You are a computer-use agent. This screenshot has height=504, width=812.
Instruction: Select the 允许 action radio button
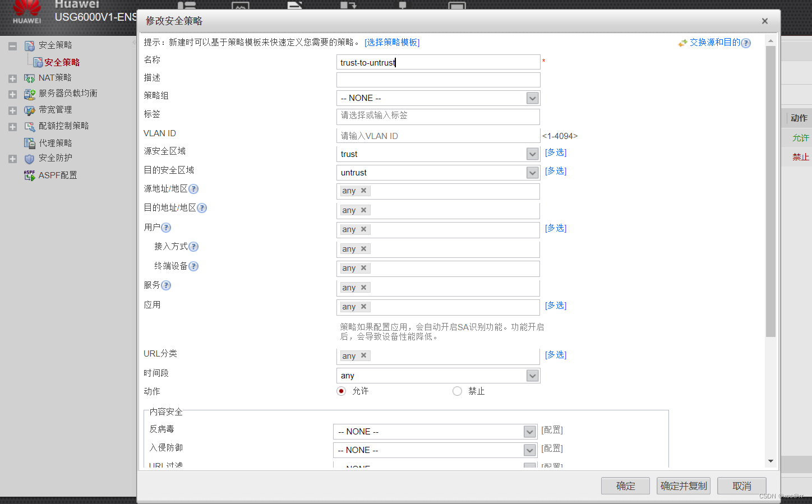pyautogui.click(x=341, y=391)
